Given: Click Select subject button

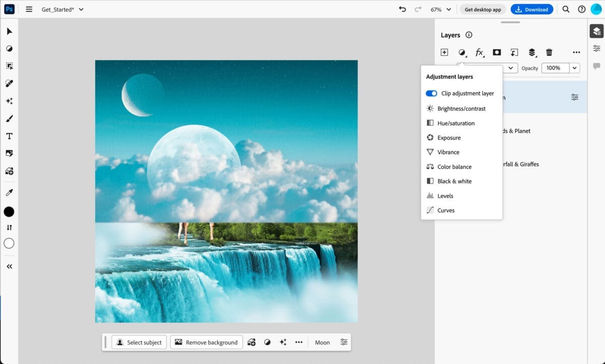Looking at the screenshot, I should click(139, 342).
